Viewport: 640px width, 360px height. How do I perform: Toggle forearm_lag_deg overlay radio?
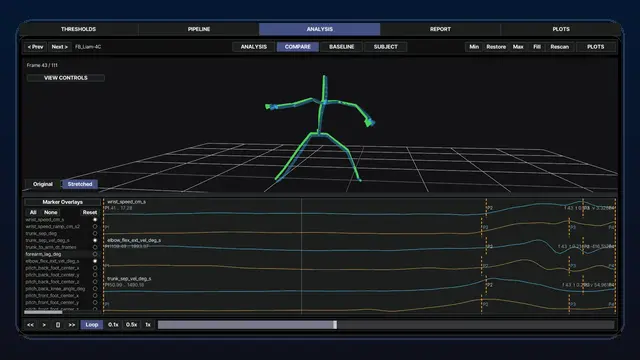coord(95,254)
